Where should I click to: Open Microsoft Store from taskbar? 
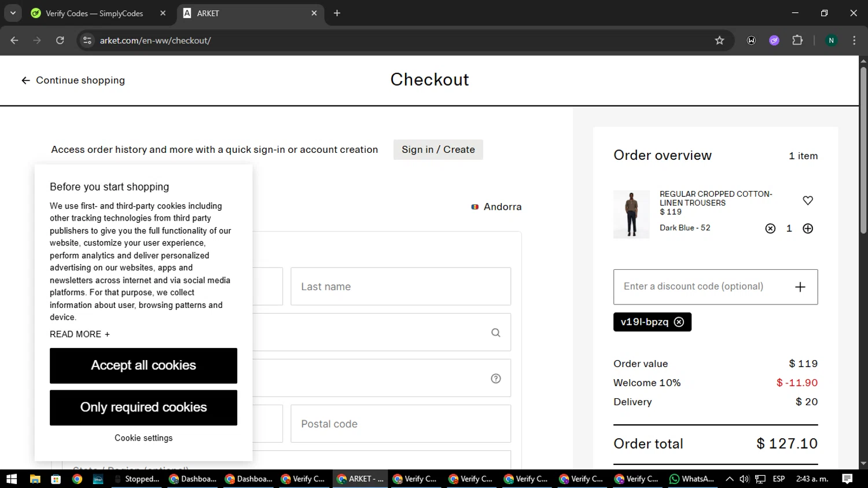coord(56,479)
